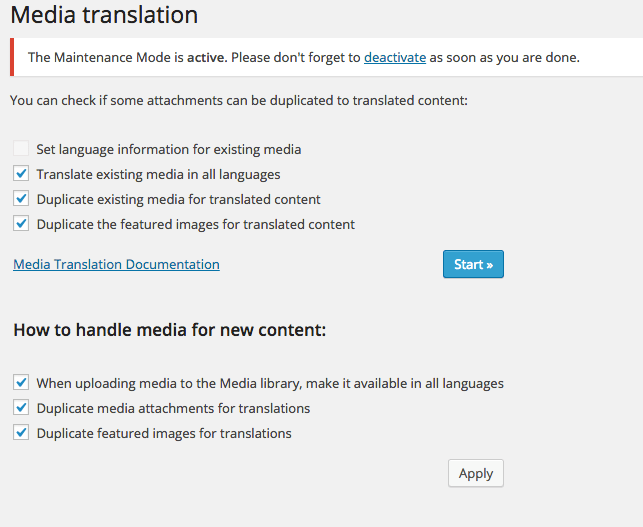This screenshot has height=527, width=643.
Task: Click the label text 'Set language information for existing media'
Action: [169, 149]
